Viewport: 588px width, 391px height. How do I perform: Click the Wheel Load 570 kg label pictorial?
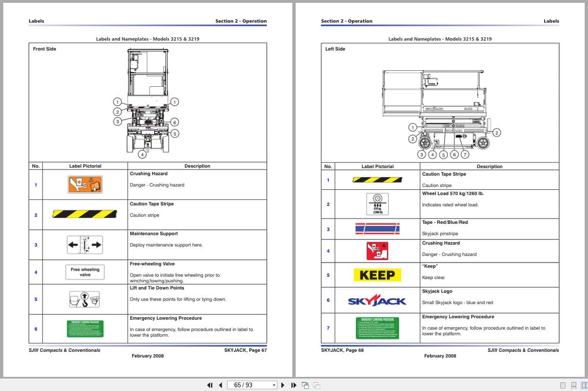(377, 204)
